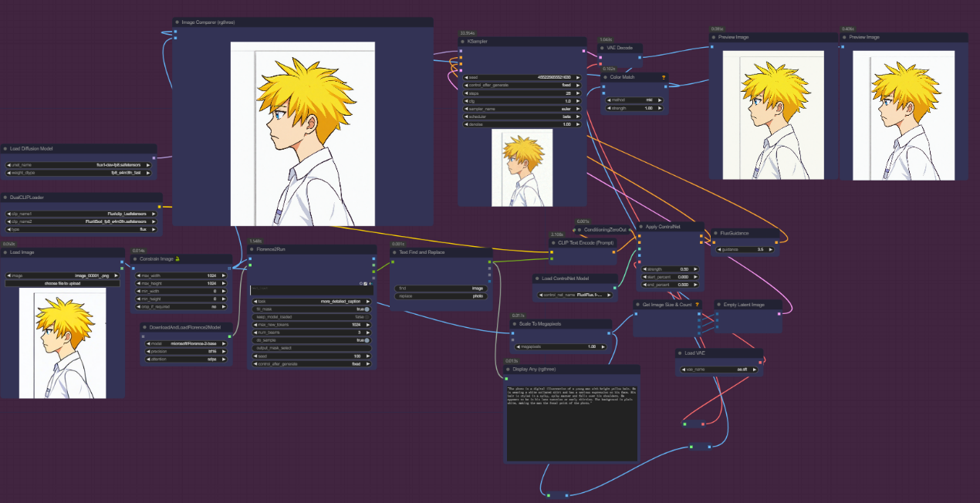Toggle keep_model_loaded switch in Florence2Run
Screen dimensions: 980x503
366,316
